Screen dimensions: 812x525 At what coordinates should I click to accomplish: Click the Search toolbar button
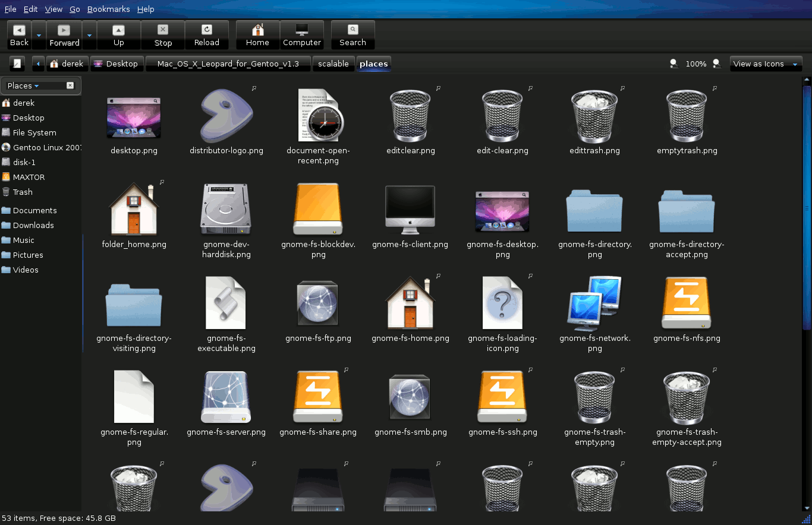pyautogui.click(x=353, y=35)
